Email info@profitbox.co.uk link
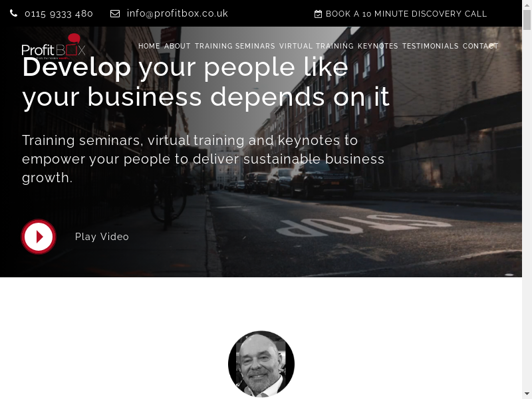Viewport: 532px width, 399px height. [178, 13]
